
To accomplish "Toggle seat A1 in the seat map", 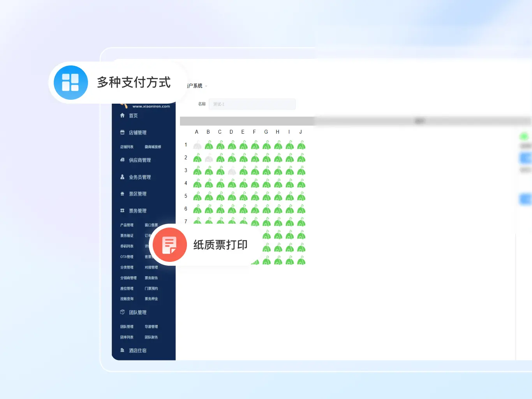I will click(x=197, y=145).
